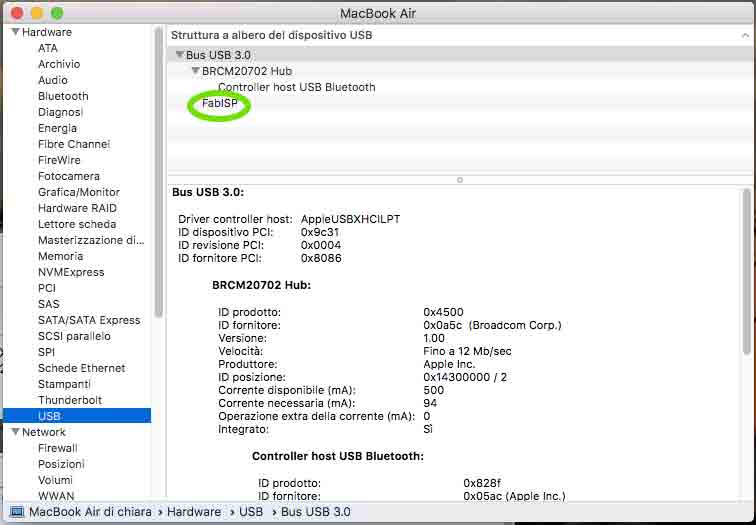The width and height of the screenshot is (756, 525).
Task: Click the 0x05ac (Apple Inc.) value
Action: [x=514, y=496]
